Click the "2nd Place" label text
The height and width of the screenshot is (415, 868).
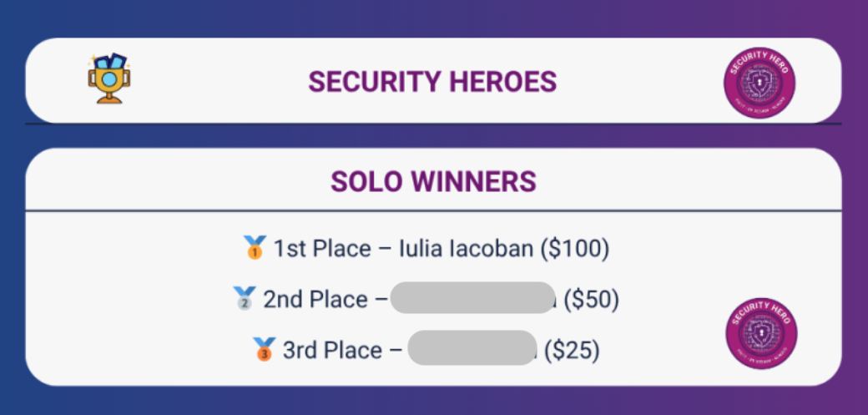coord(315,299)
